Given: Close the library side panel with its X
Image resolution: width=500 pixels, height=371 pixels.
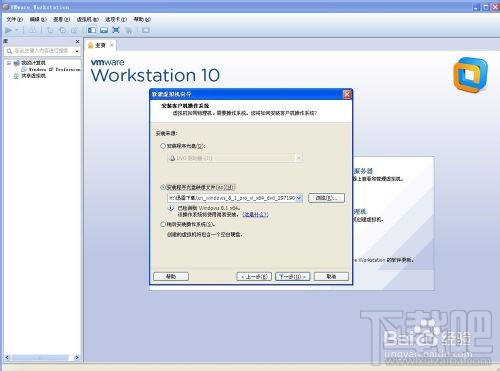Looking at the screenshot, I should point(77,41).
